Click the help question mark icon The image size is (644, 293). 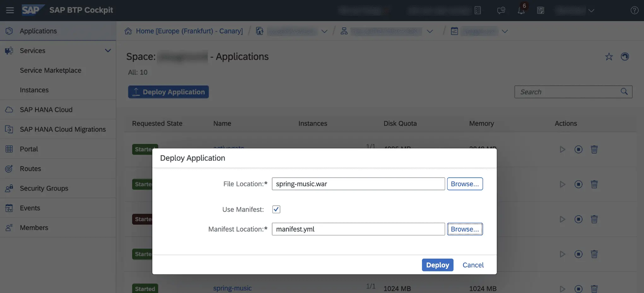[634, 10]
